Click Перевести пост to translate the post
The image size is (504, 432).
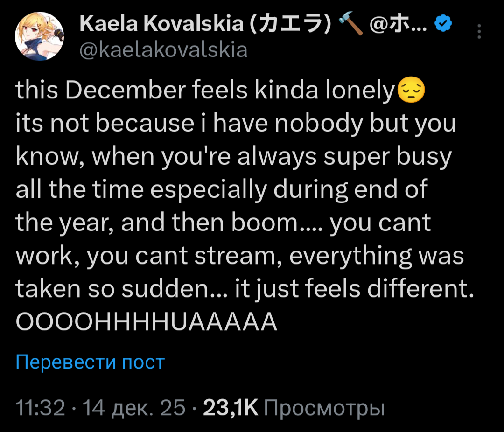point(90,362)
